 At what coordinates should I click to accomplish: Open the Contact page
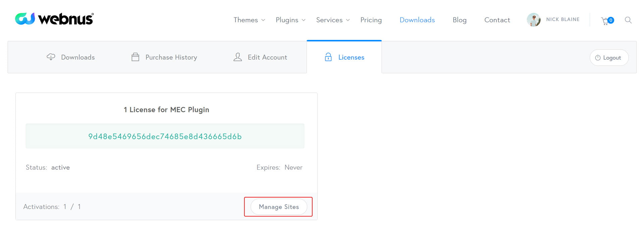pos(497,20)
